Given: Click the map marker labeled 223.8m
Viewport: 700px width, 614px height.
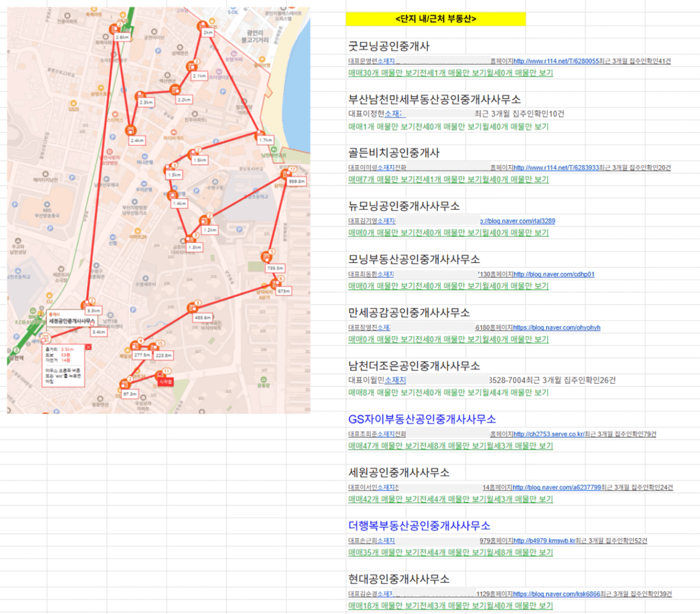Looking at the screenshot, I should (x=153, y=346).
